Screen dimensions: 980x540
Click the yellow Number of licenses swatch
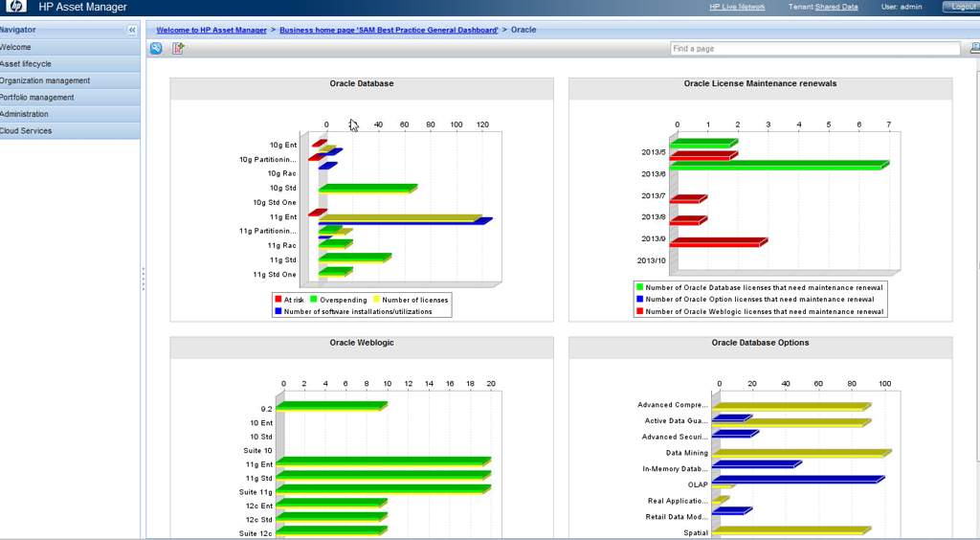click(x=376, y=300)
